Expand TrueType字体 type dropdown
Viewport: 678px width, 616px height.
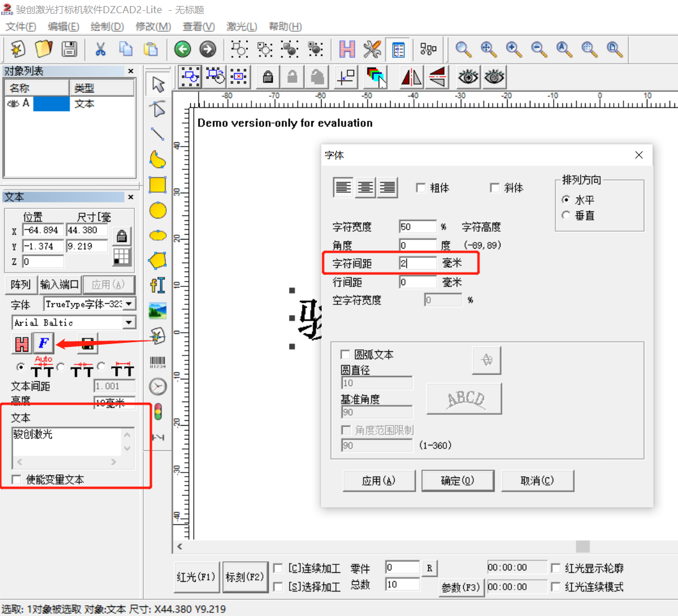point(129,304)
